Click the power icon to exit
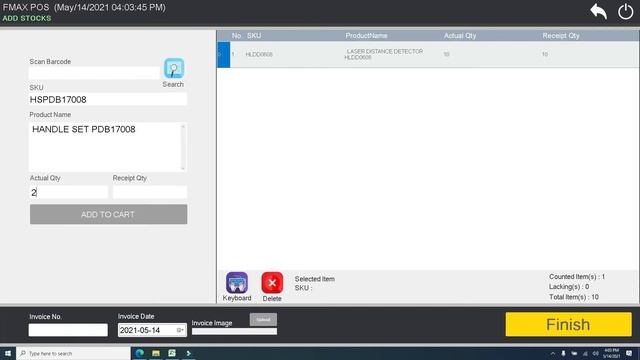Screen dimensions: 640x360 click(x=625, y=11)
